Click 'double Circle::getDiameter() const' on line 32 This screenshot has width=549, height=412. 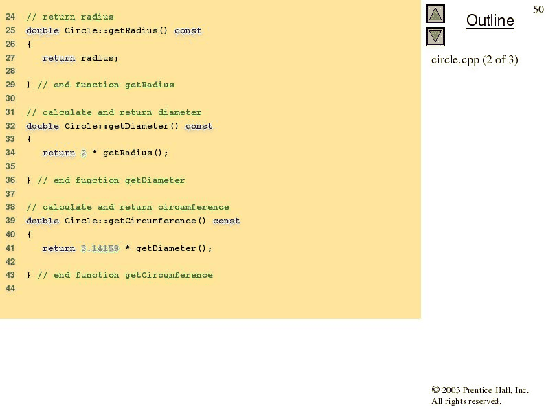tap(119, 126)
